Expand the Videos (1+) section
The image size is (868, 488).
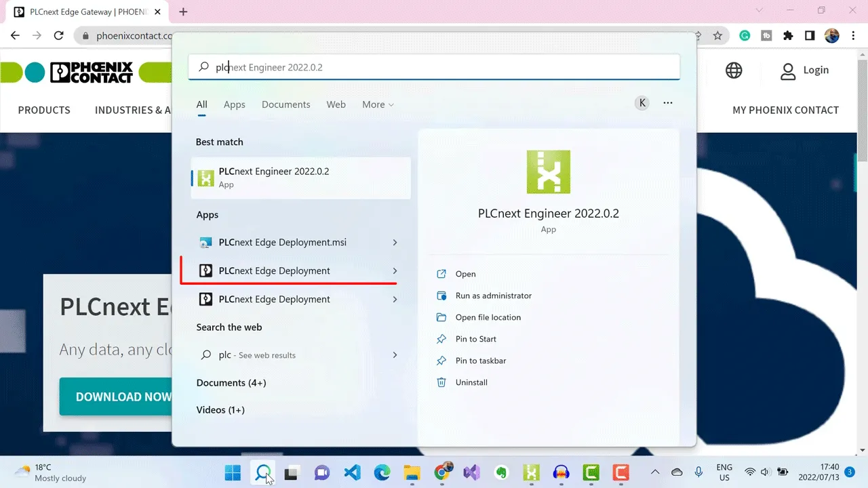click(220, 410)
